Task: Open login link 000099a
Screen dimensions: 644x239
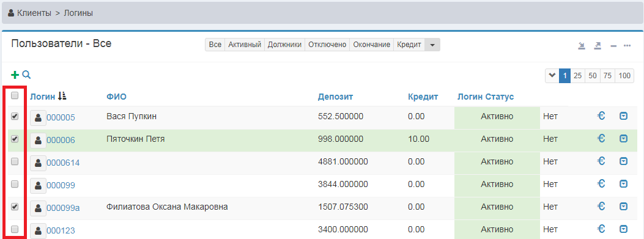Action: tap(63, 208)
